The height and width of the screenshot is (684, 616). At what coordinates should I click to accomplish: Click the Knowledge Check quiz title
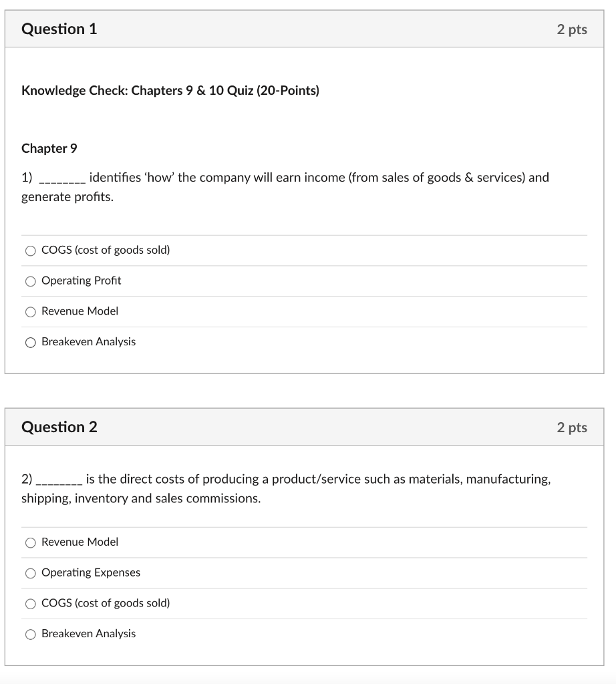click(170, 90)
